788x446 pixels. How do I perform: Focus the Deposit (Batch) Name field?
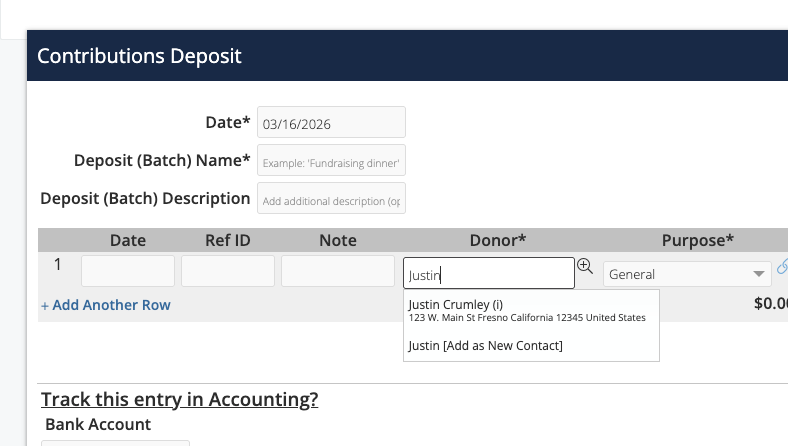(331, 161)
